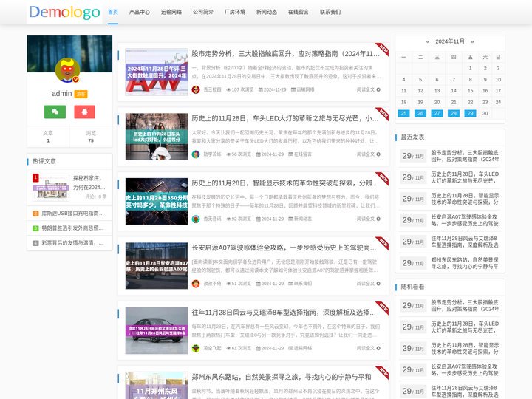Viewport: 532px width, 399px height.
Task: Click author avatar on 股市走势分析 article
Action: 196,89
